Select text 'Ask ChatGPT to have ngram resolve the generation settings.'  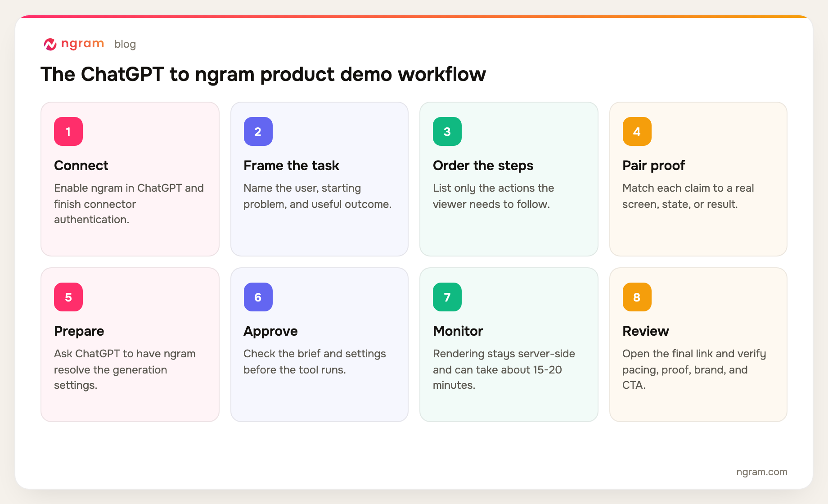point(125,369)
